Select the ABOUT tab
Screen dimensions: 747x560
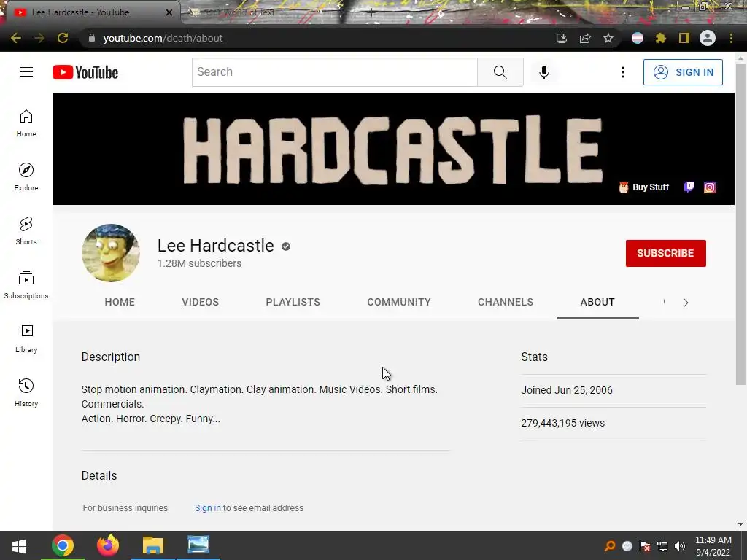pyautogui.click(x=597, y=302)
